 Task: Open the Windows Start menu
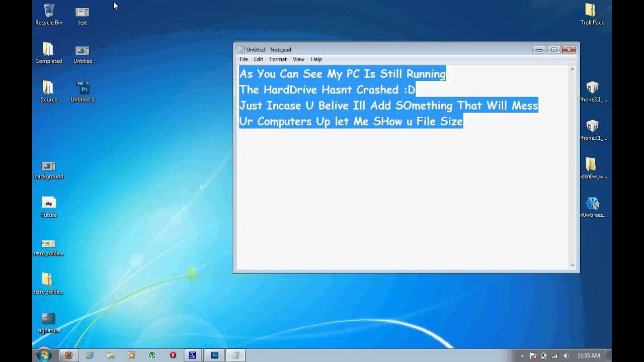44,354
